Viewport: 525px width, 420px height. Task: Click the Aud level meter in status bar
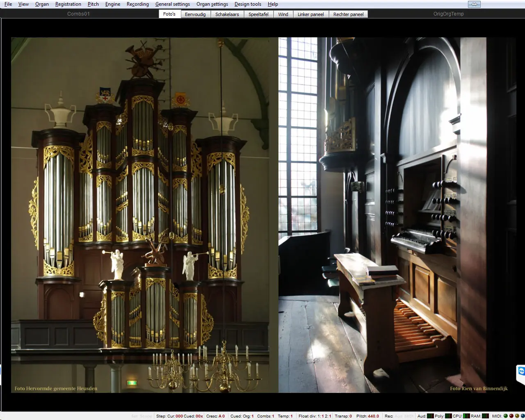[430, 416]
